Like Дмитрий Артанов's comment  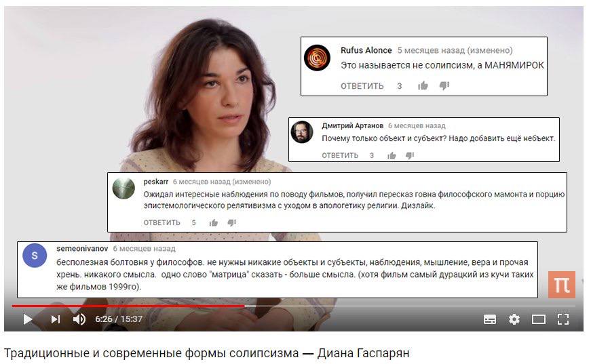click(x=392, y=155)
